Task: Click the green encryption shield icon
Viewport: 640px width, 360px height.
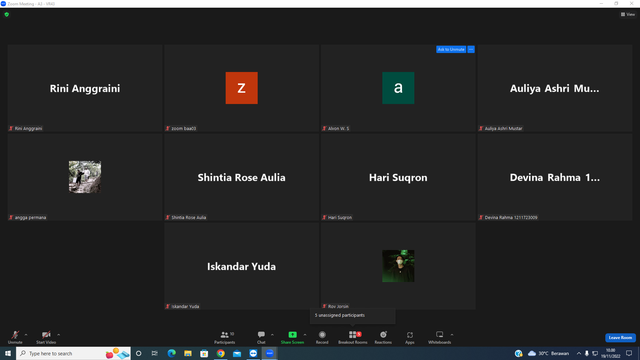Action: (x=7, y=15)
